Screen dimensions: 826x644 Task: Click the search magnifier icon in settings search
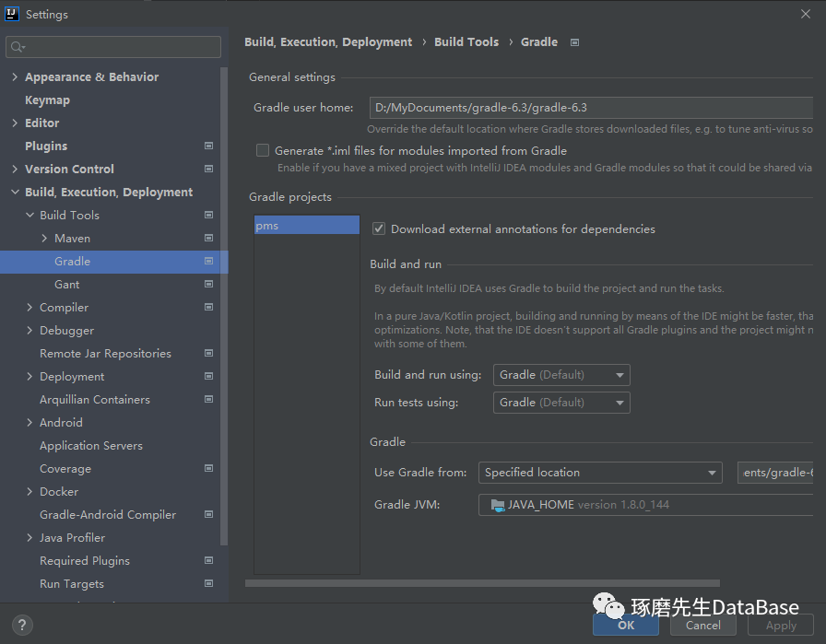click(x=18, y=47)
